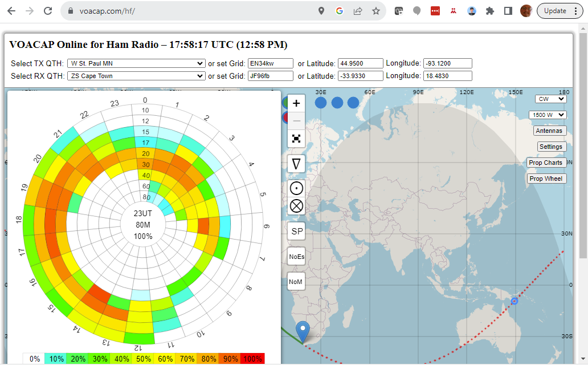This screenshot has width=588, height=365.
Task: Open the Antennas settings
Action: 549,130
